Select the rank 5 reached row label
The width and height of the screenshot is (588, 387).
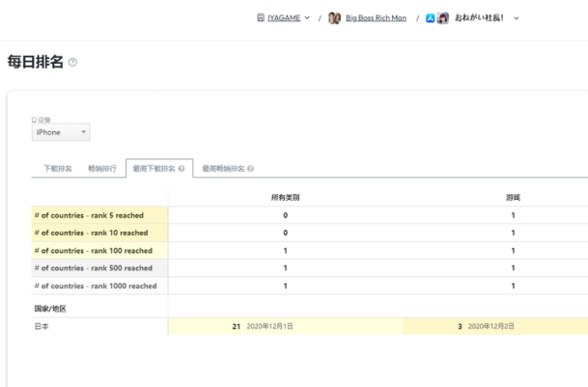(x=99, y=215)
